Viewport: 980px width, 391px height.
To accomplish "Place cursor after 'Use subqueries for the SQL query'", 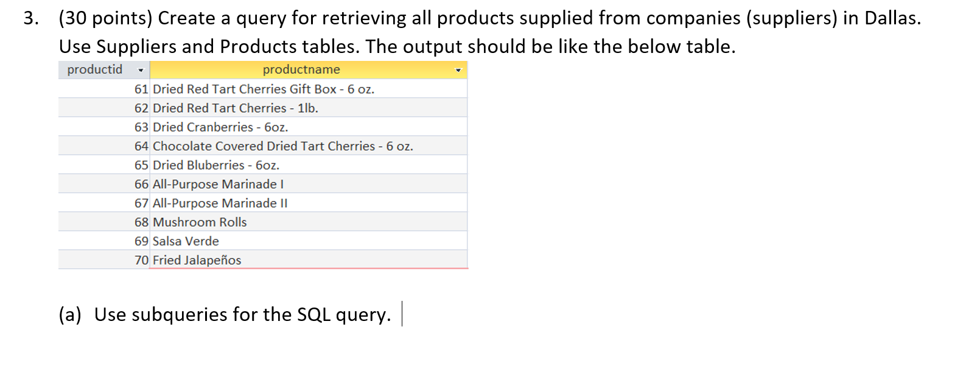I will (x=402, y=314).
